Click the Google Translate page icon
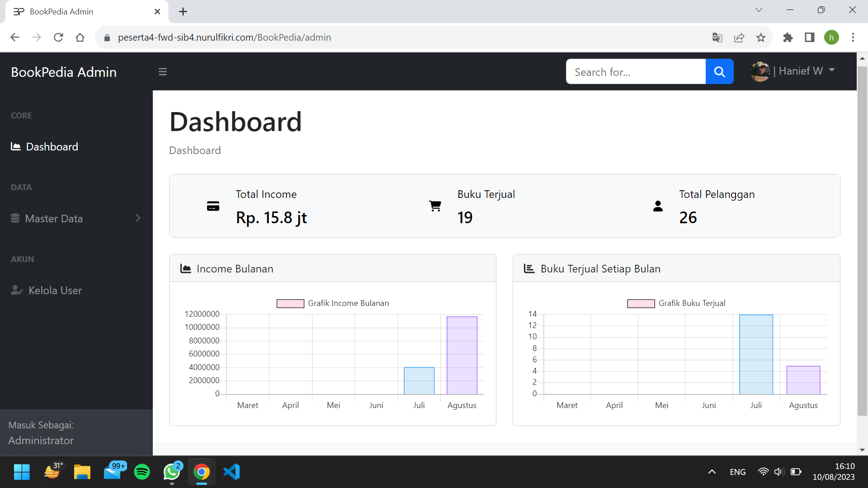 pos(717,38)
